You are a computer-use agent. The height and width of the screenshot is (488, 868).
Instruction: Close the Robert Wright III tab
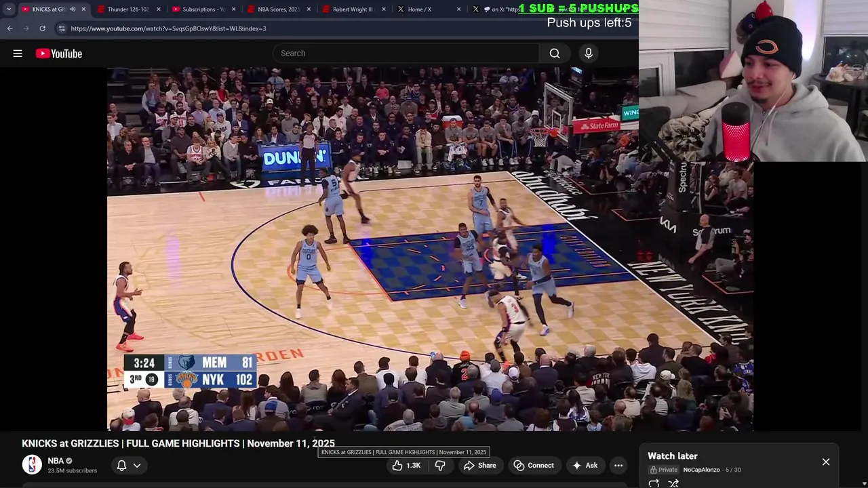click(384, 9)
